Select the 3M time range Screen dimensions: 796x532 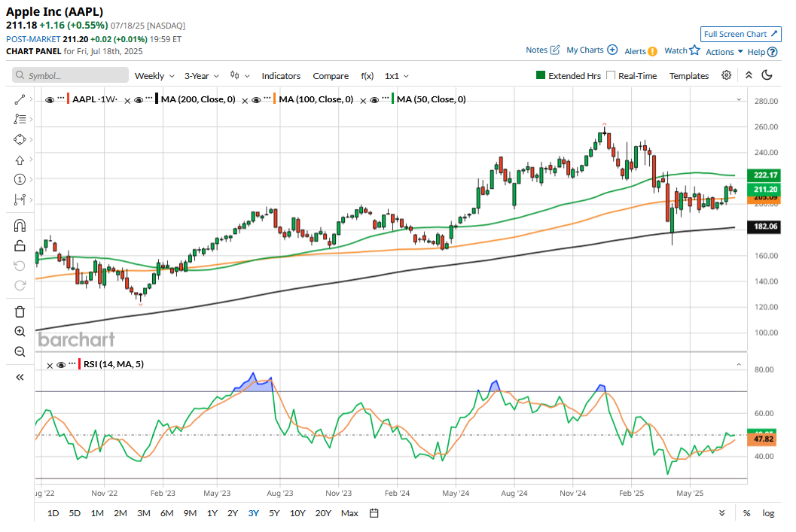point(144,513)
